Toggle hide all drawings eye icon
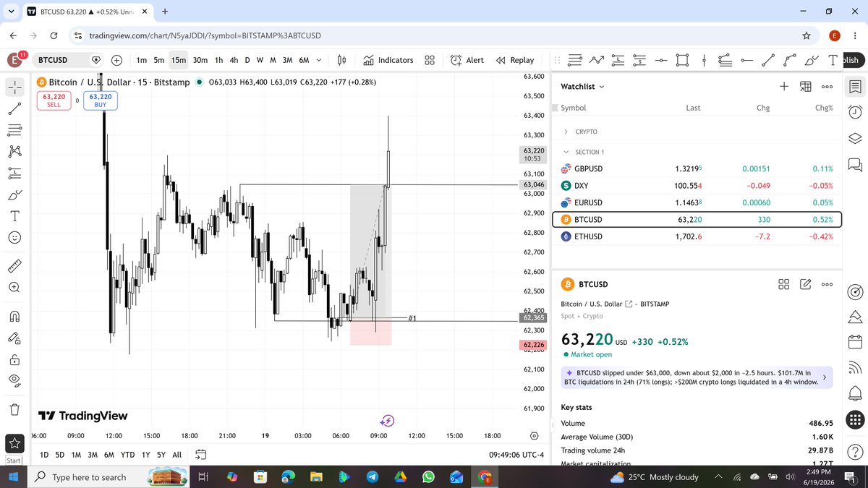 point(15,380)
